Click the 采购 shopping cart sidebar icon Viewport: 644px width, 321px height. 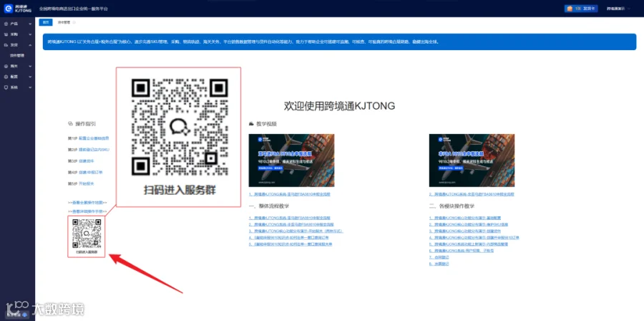tap(6, 34)
